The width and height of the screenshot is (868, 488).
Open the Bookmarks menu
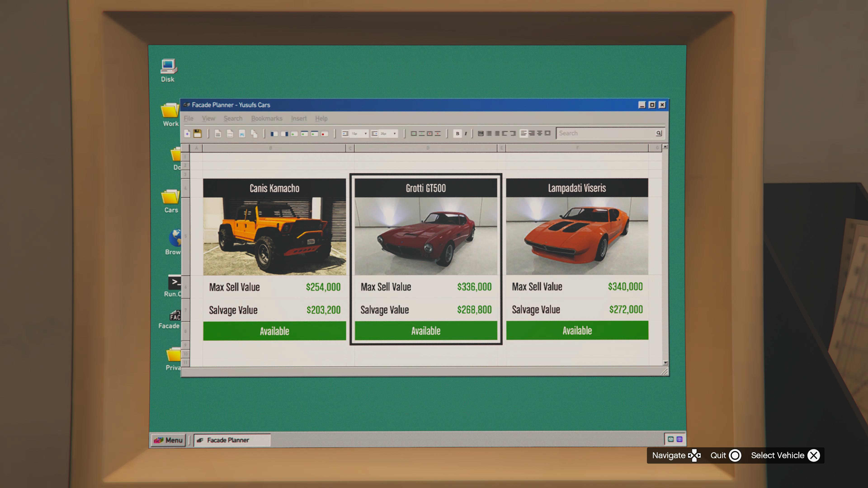point(267,119)
